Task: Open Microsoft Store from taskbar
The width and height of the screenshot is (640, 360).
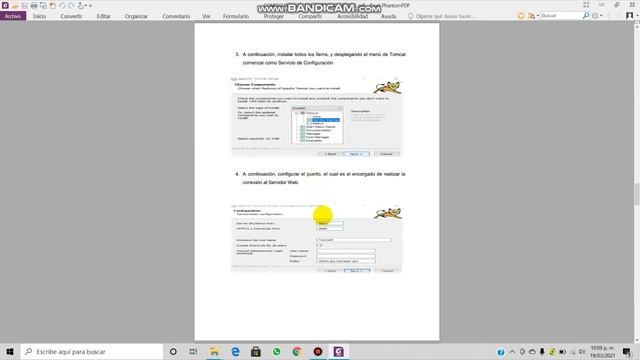Action: (256, 351)
